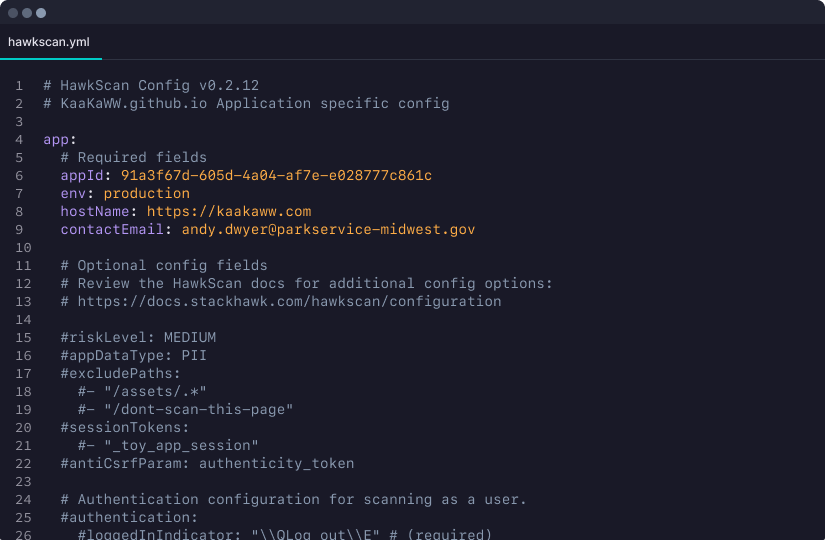Open the docs.stackhawk.com configuration link

[289, 302]
